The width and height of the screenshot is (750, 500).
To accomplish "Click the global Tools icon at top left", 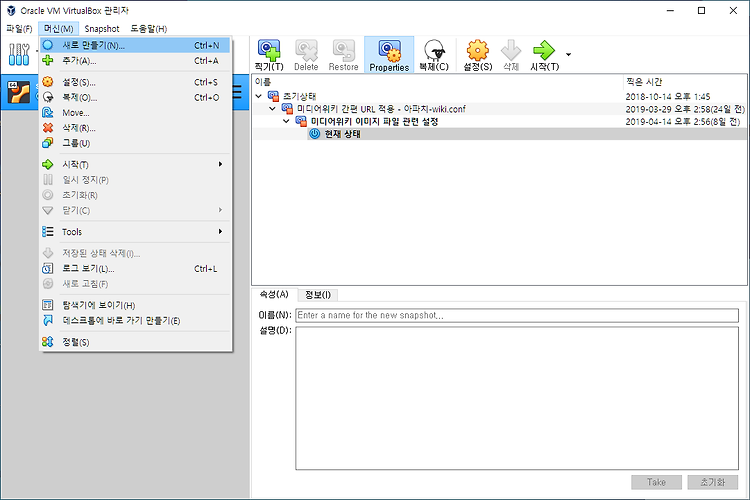I will click(x=19, y=54).
